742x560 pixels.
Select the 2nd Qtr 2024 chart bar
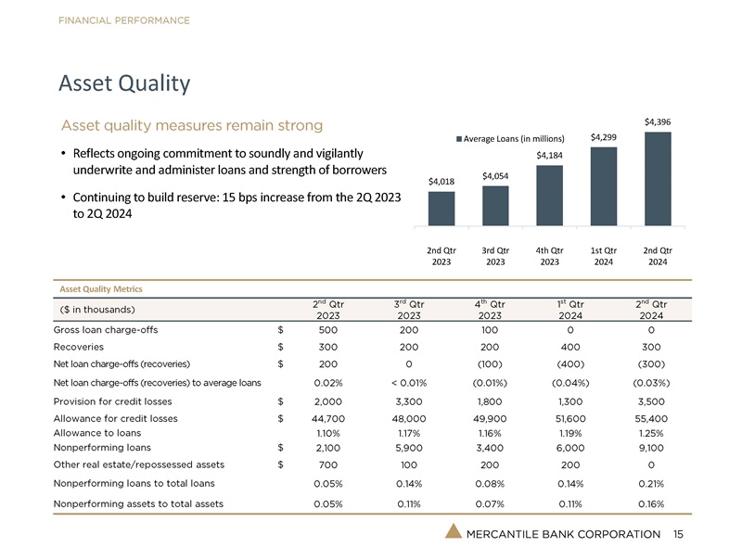click(x=658, y=179)
